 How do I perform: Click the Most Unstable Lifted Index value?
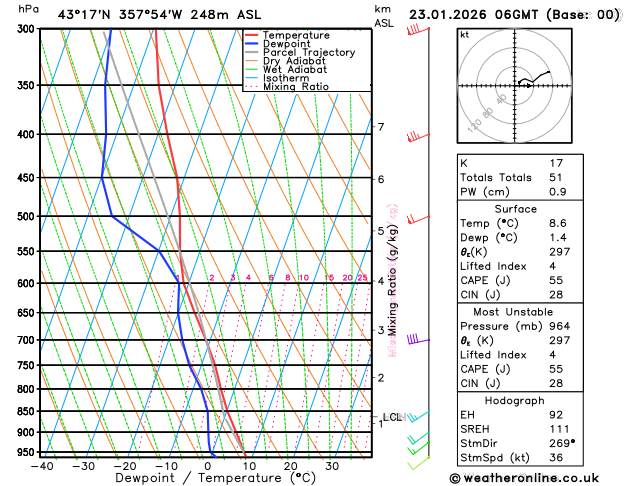point(553,355)
